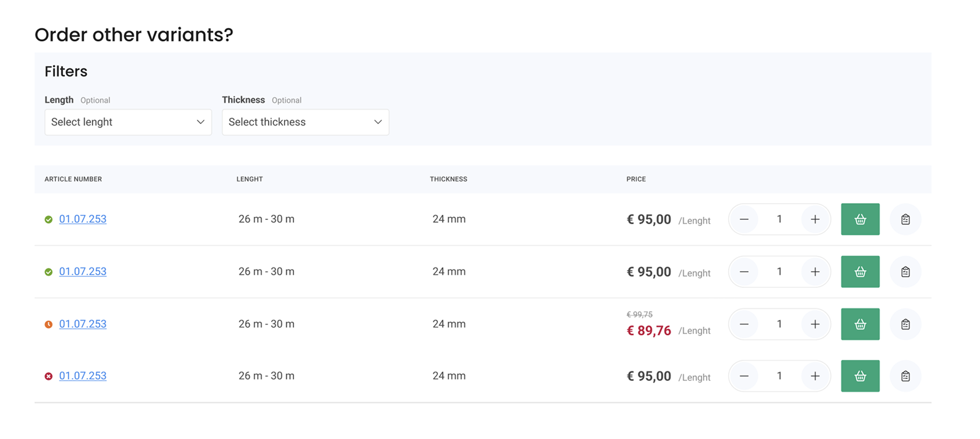Open article 01.07.253 link in first row
Image resolution: width=980 pixels, height=439 pixels.
coord(82,219)
